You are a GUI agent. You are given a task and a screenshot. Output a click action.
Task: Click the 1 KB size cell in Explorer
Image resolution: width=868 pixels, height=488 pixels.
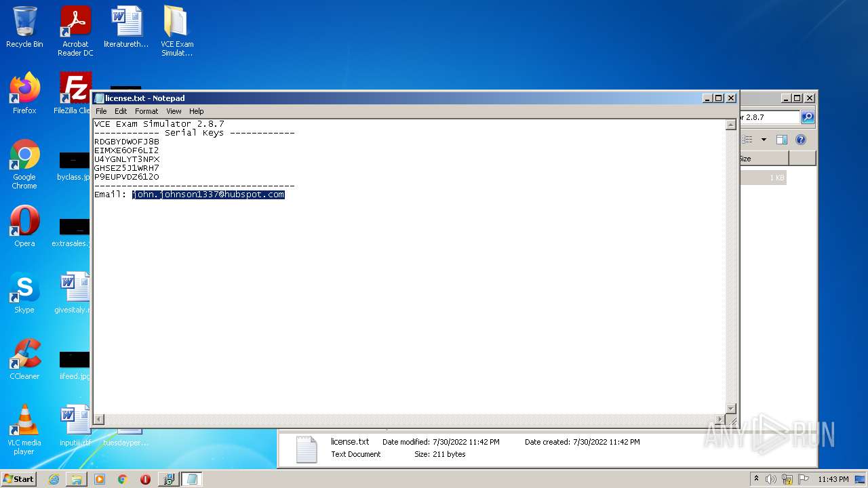(x=776, y=178)
